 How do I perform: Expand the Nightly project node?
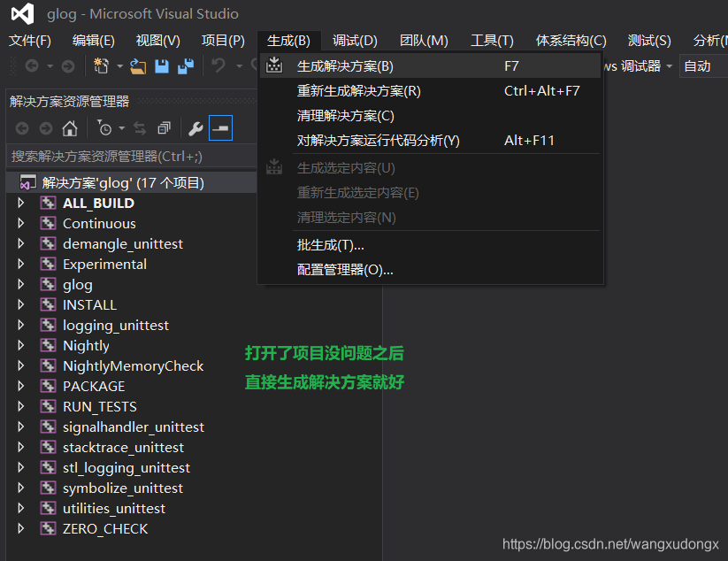tap(21, 345)
